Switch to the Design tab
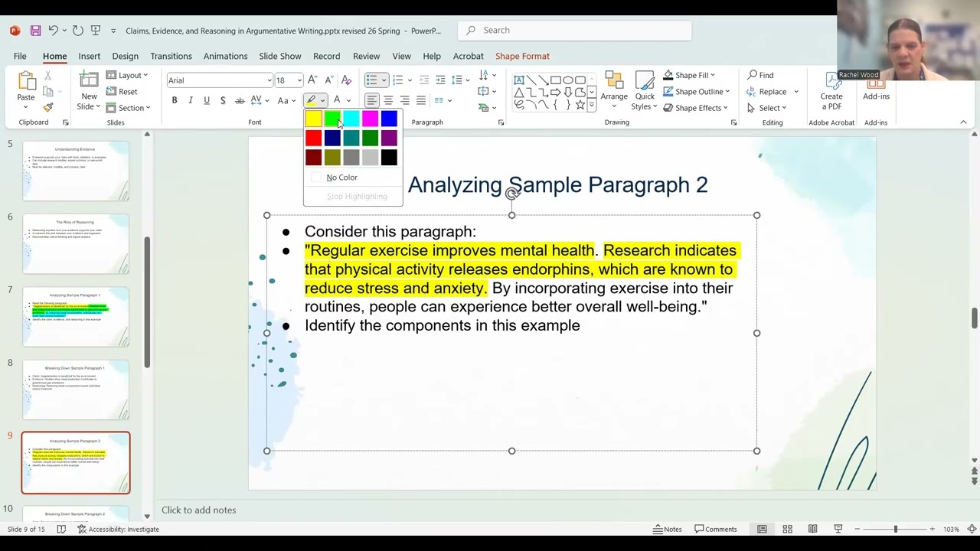The width and height of the screenshot is (980, 551). (125, 56)
